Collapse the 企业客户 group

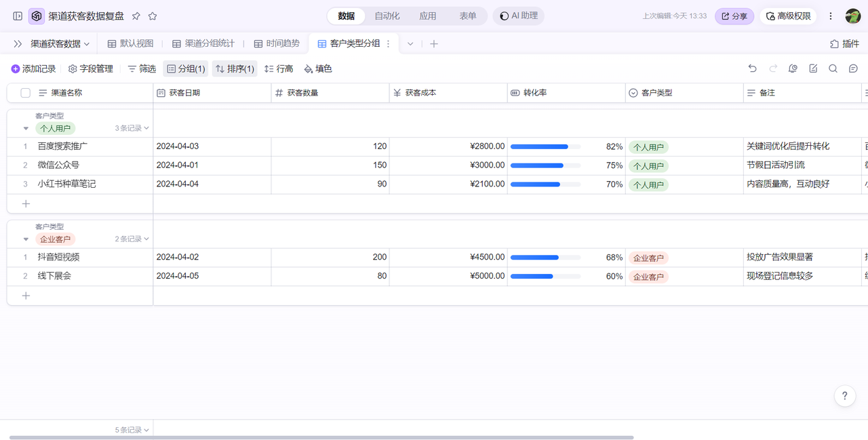26,239
